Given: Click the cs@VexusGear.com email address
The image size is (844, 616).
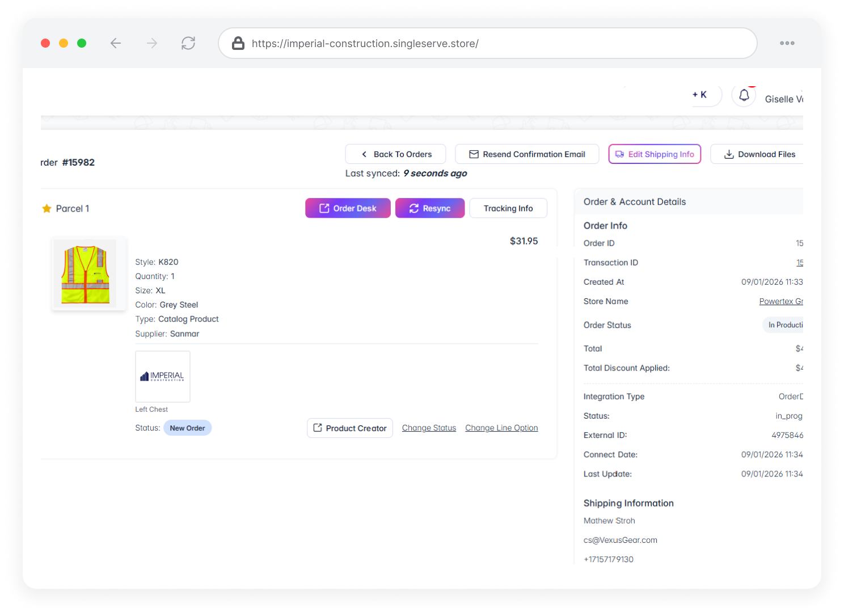Looking at the screenshot, I should [621, 540].
